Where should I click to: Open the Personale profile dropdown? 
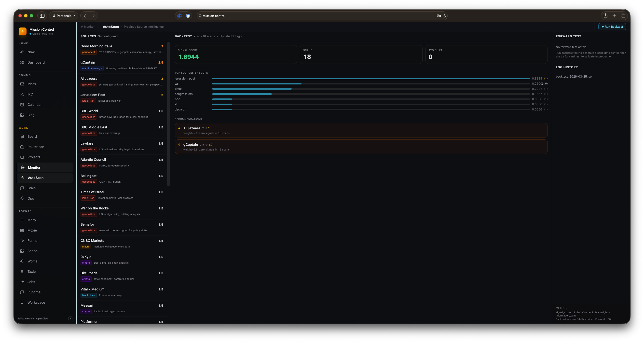(x=64, y=15)
